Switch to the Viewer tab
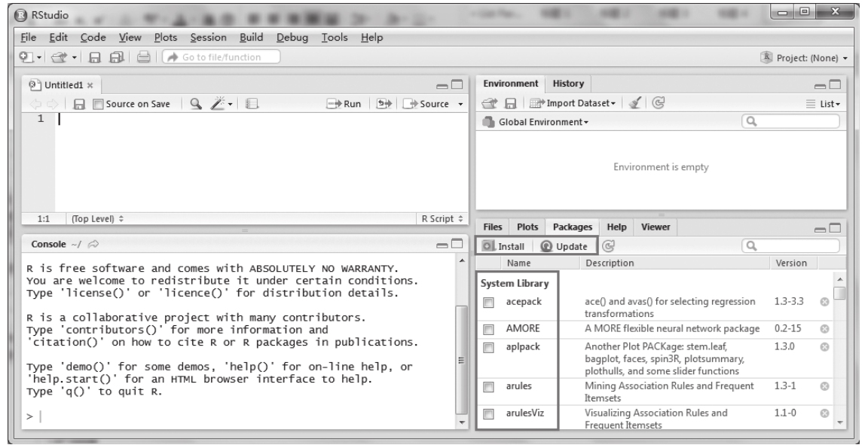Screen dimensions: 868x448 [656, 227]
